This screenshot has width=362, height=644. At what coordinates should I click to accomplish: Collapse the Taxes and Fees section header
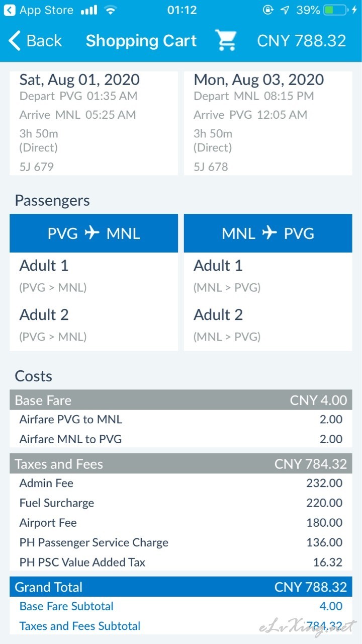tap(180, 463)
